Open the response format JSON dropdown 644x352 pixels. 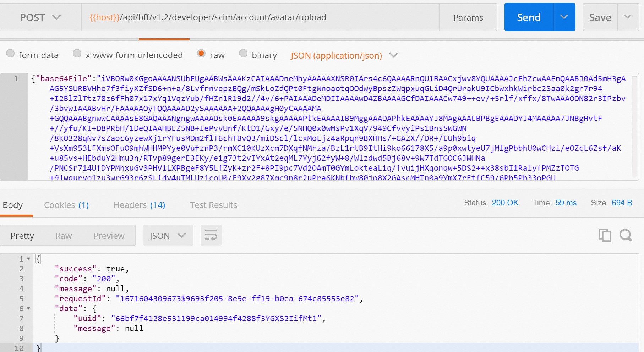168,235
